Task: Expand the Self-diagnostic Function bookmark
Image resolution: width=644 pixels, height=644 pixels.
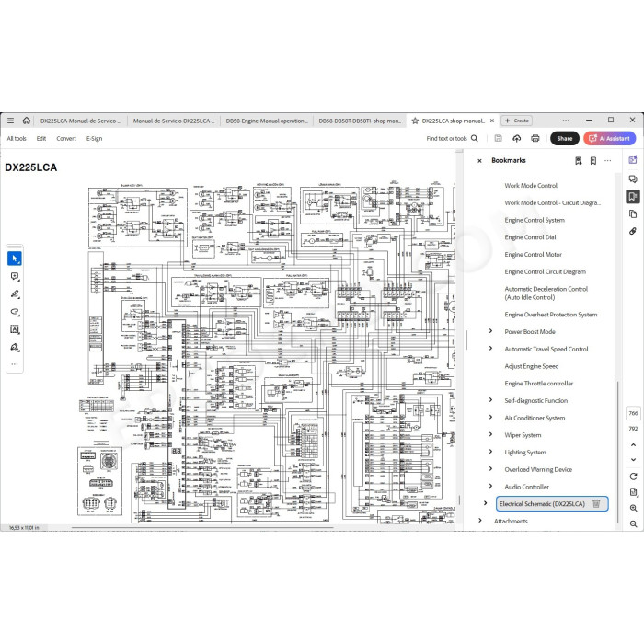Action: (x=490, y=400)
